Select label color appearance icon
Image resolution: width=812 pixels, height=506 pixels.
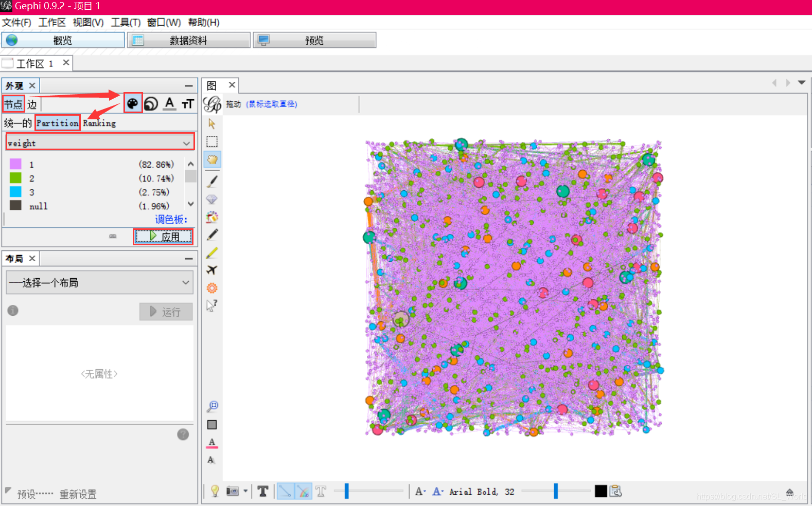tap(169, 104)
